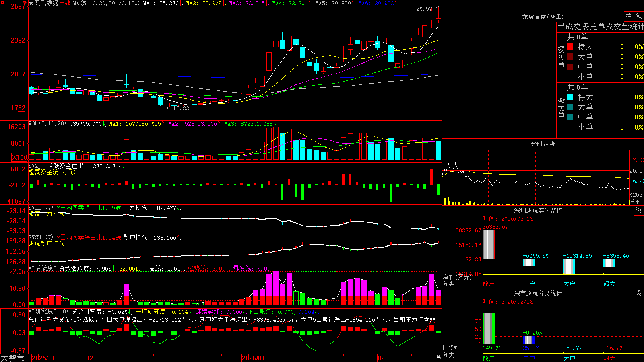644x362 pixels.
Task: Click the dark red 大单 buy-order legend square
Action: [x=570, y=57]
